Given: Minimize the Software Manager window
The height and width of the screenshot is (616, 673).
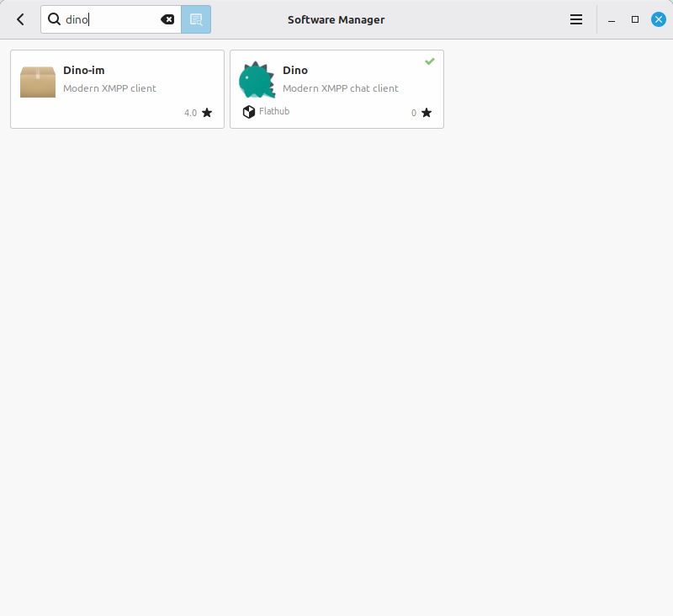Looking at the screenshot, I should (612, 19).
